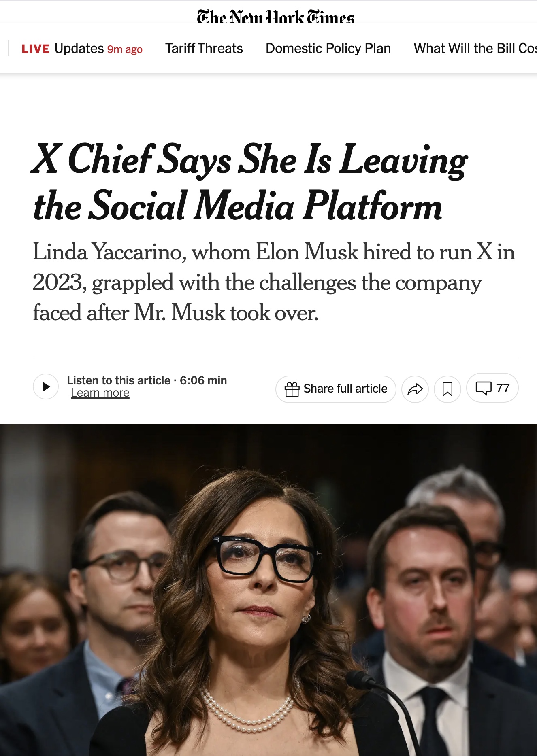Viewport: 537px width, 756px height.
Task: Click the Linda Yaccarino summary paragraph
Action: pos(274,282)
